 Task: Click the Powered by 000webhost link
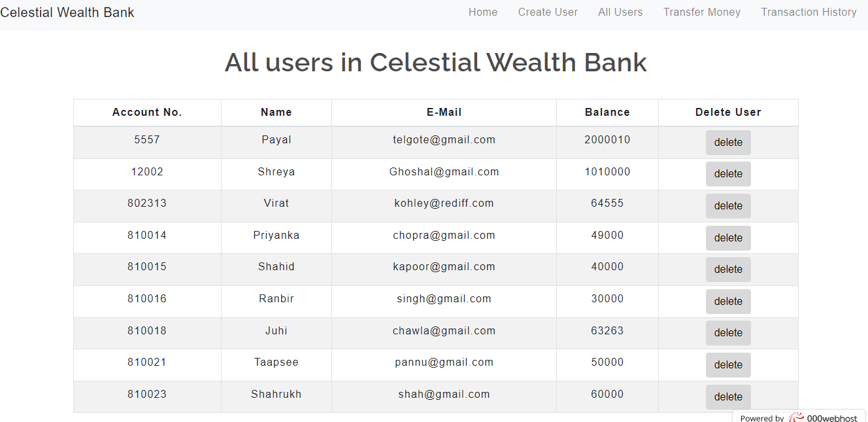(799, 418)
